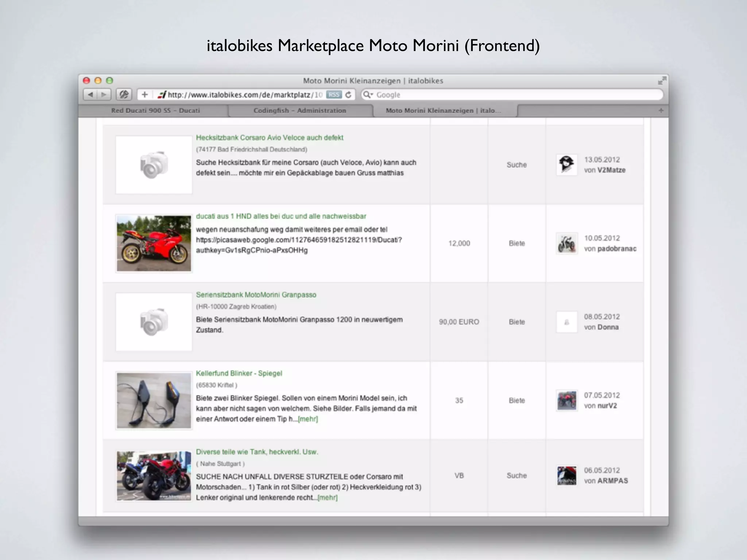Minimize the Safari window with yellow button

98,81
